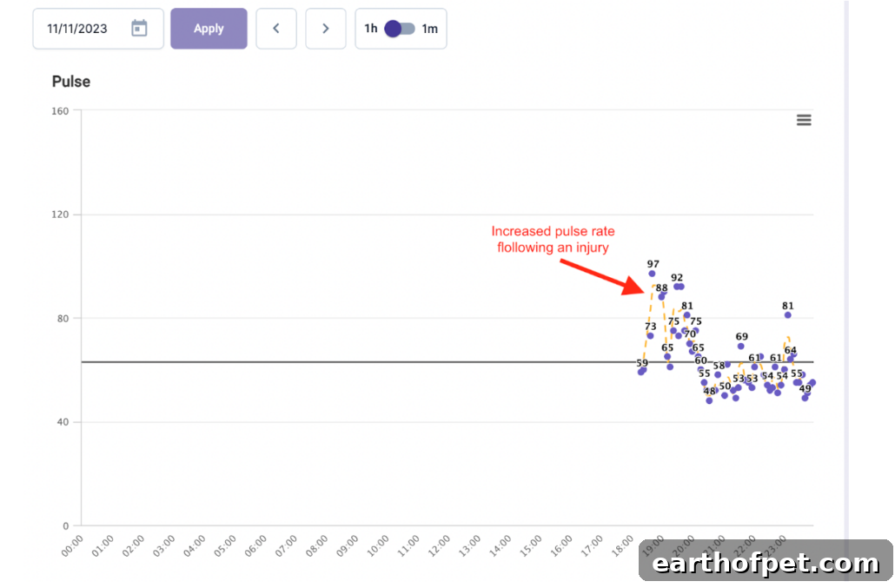Click the 1h interval label
Image resolution: width=895 pixels, height=588 pixels.
tap(371, 29)
